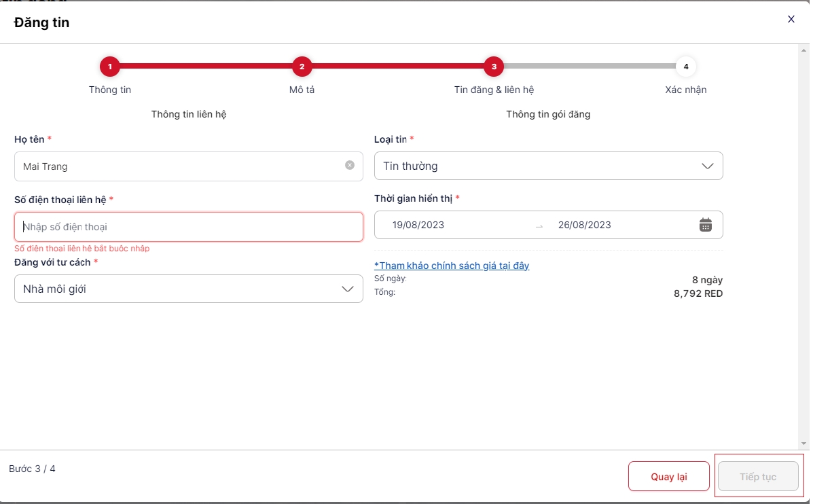Screen dimensions: 813x504
Task: Open the calendar icon in date range
Action: pyautogui.click(x=706, y=225)
